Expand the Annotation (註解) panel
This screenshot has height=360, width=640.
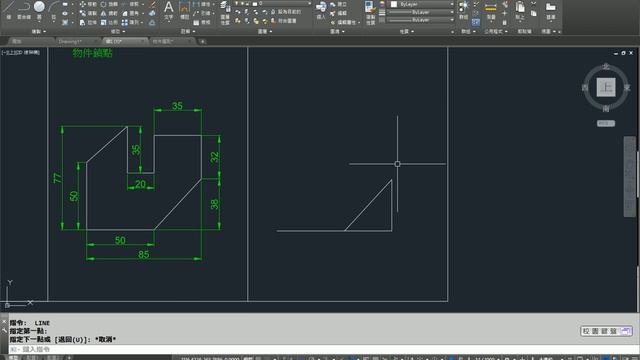tap(188, 31)
